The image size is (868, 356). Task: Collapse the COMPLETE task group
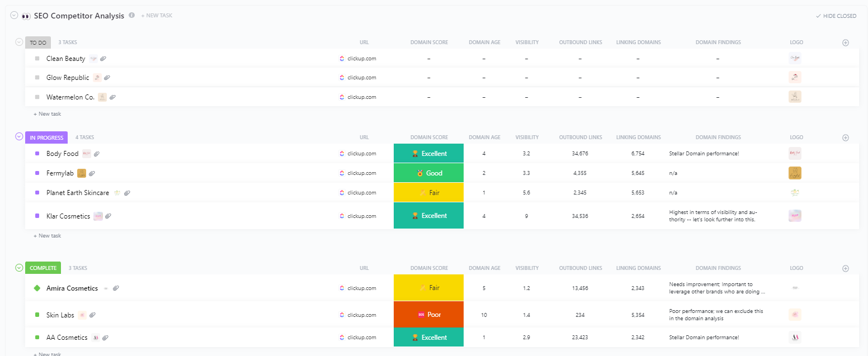pyautogui.click(x=19, y=268)
